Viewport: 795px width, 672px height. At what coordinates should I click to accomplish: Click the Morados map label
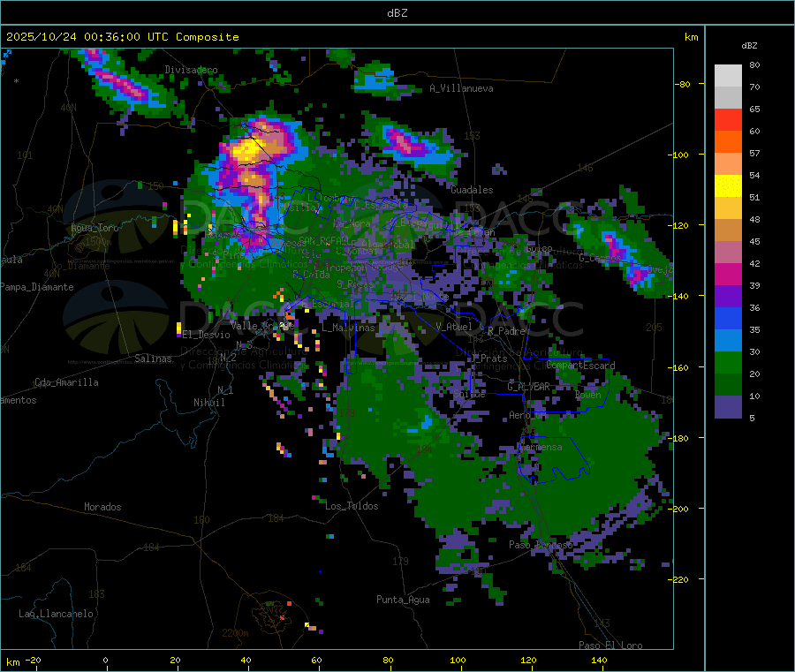[102, 507]
